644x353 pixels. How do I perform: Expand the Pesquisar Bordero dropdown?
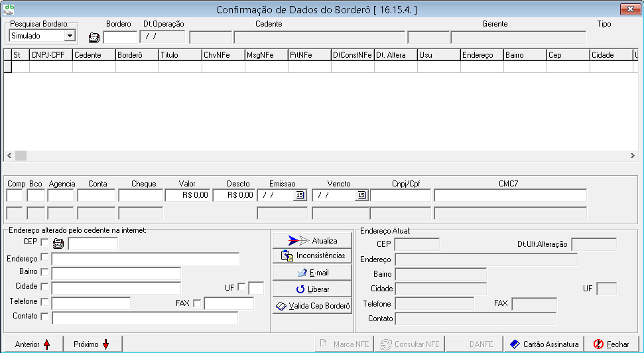pyautogui.click(x=70, y=36)
